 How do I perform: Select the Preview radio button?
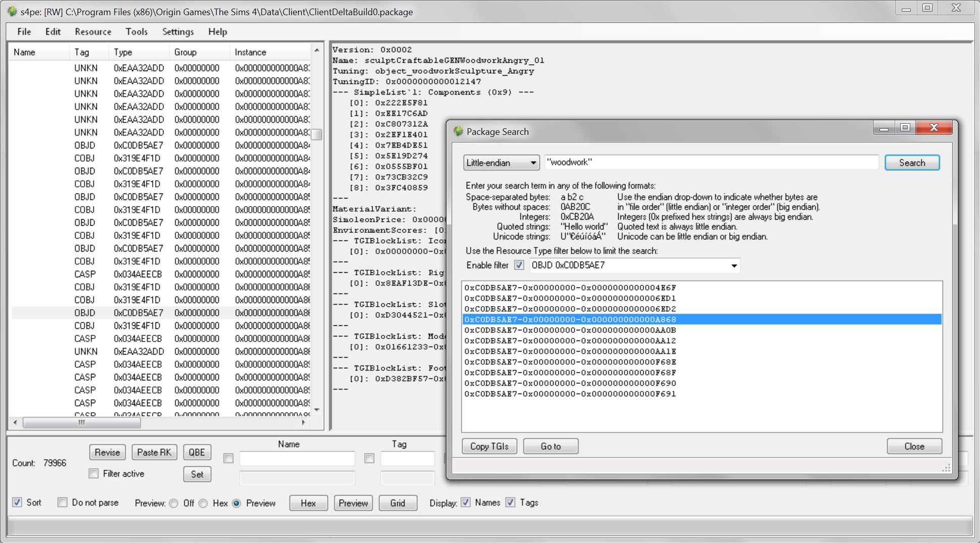236,504
